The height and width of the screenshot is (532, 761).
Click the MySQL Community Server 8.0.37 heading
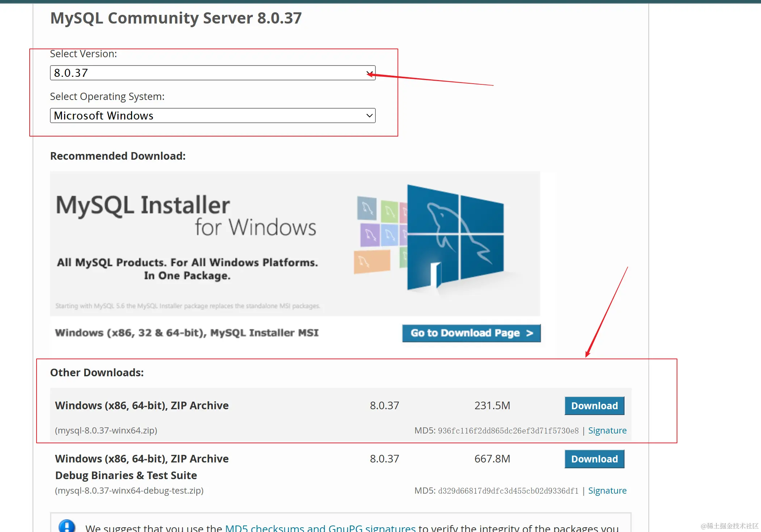coord(176,18)
